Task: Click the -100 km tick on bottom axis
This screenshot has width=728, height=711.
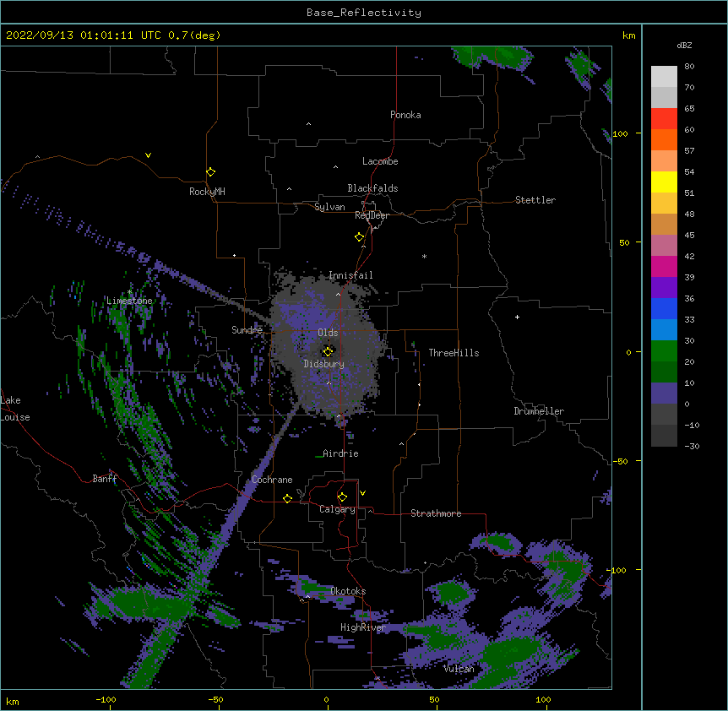Action: pos(106,699)
